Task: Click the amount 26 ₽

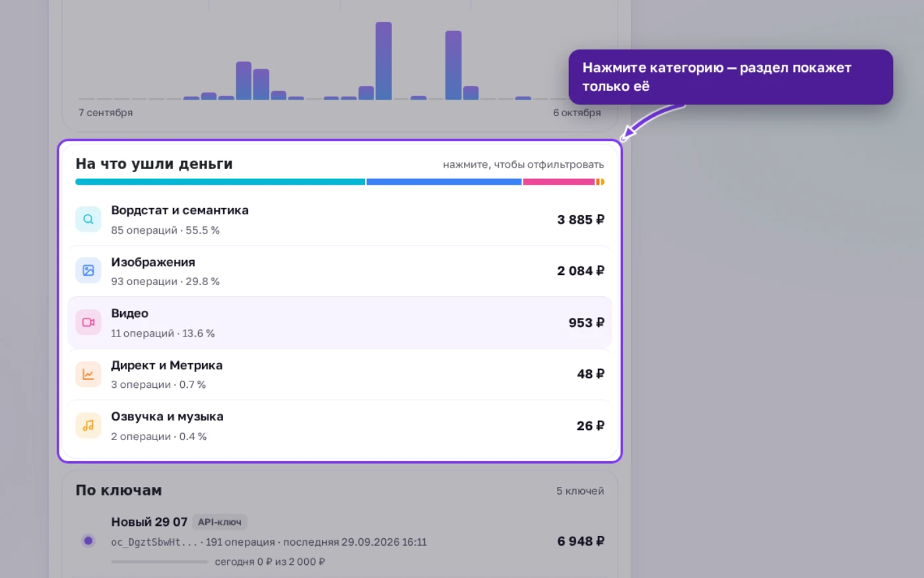Action: (591, 426)
